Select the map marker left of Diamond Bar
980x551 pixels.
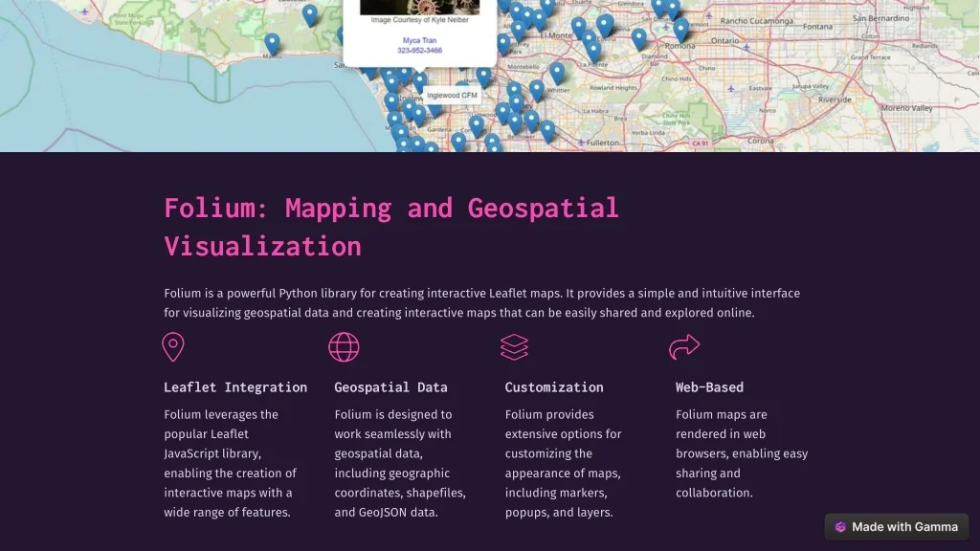coord(638,38)
